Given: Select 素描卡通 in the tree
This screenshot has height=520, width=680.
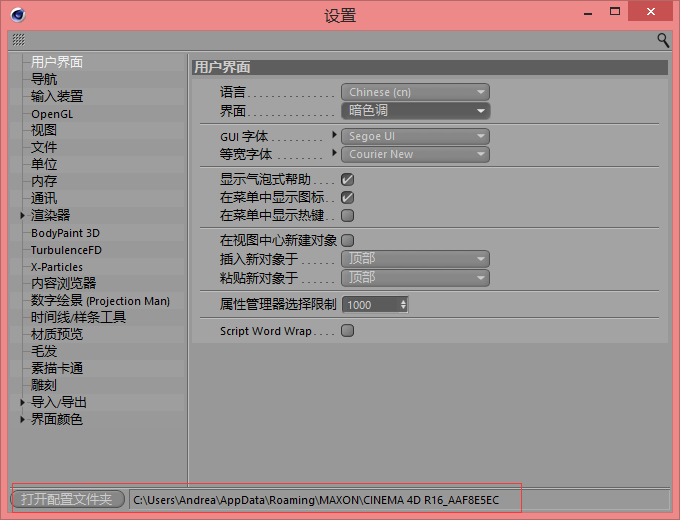Looking at the screenshot, I should pyautogui.click(x=57, y=369).
